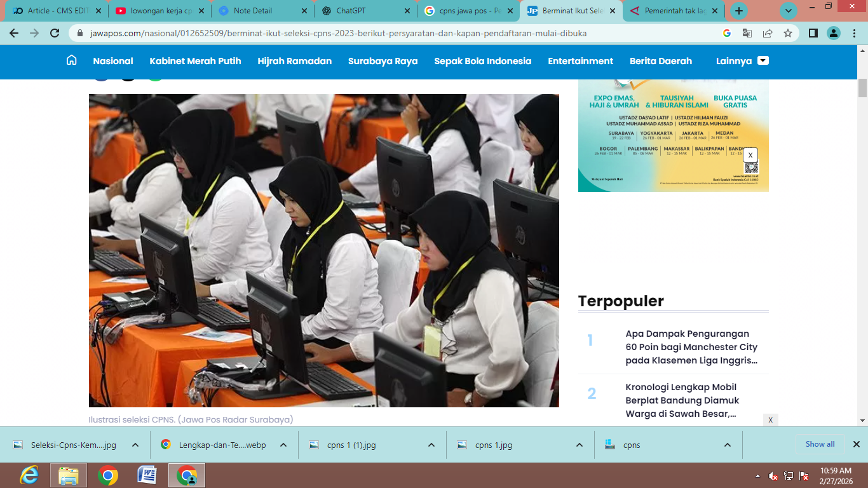The width and height of the screenshot is (868, 488).
Task: Open Sepak Bola Indonesia section
Action: [483, 61]
